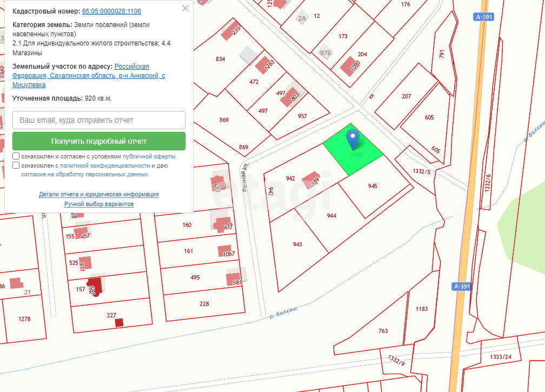This screenshot has width=545, height=392.
Task: Select the red building labeled 889
Action: pyautogui.click(x=310, y=181)
